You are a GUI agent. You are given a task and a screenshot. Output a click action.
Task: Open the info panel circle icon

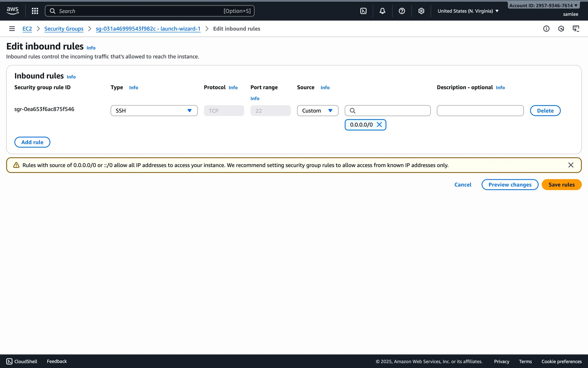point(546,29)
